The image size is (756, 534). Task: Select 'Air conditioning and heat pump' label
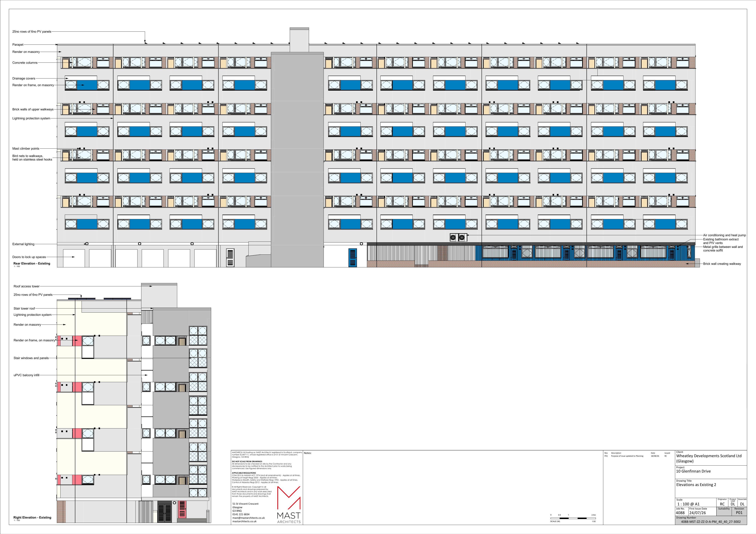724,235
